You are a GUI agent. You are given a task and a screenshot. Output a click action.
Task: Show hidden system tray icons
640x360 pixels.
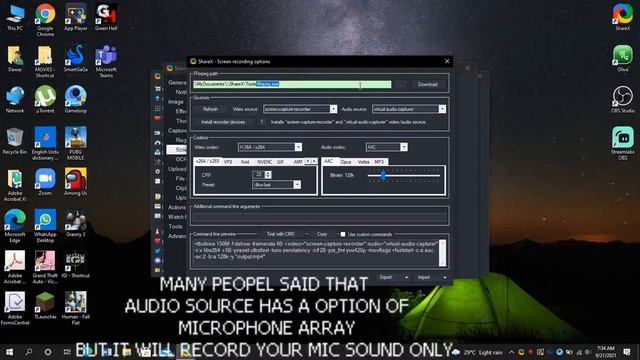coord(511,352)
